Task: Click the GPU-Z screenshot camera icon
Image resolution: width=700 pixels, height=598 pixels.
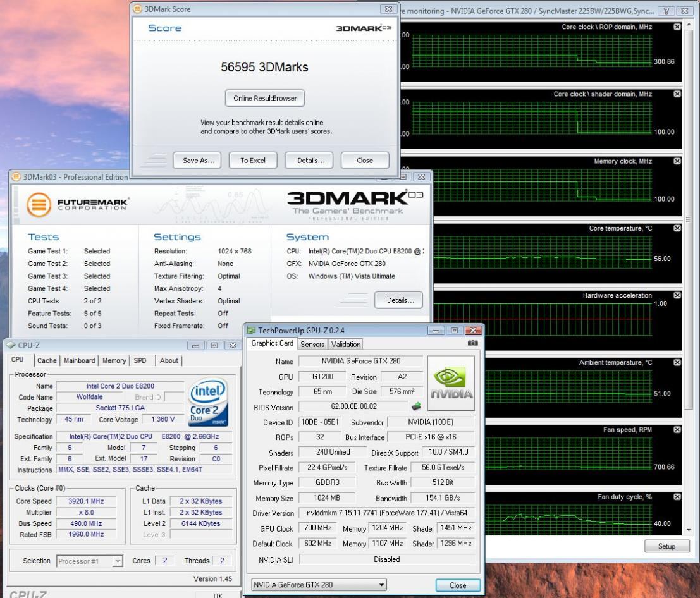Action: point(472,343)
